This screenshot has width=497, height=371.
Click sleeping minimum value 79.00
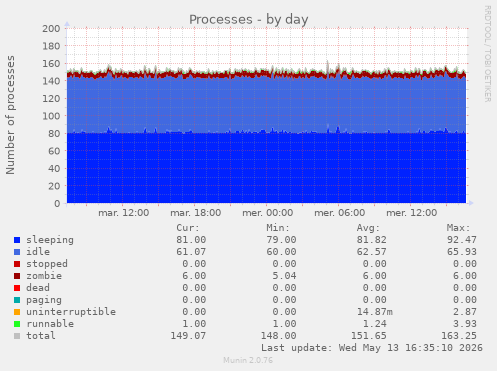(281, 240)
